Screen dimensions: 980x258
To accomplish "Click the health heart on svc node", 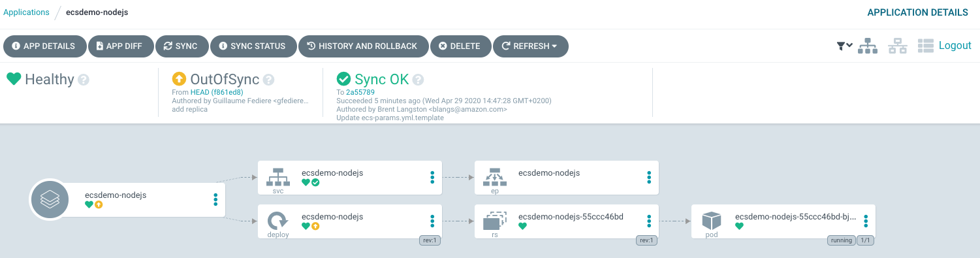I will click(306, 183).
